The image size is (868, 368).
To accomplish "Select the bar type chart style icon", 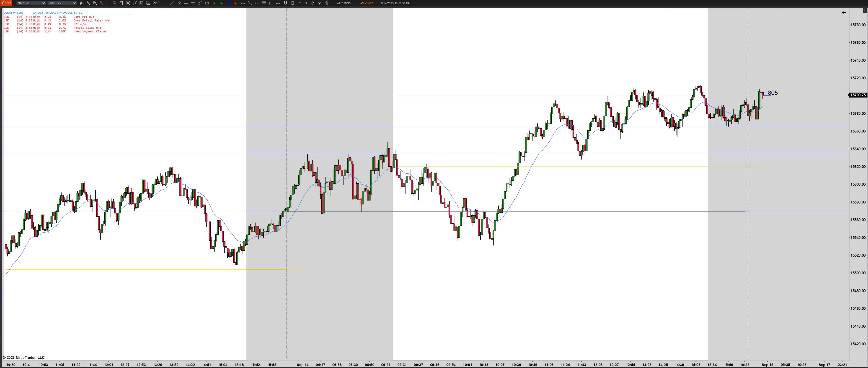I will click(x=81, y=3).
